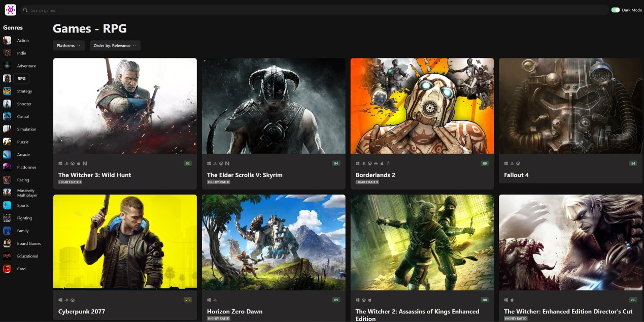Screen dimensions: 644x322
Task: Toggle the Dark Mode switch
Action: coord(616,10)
